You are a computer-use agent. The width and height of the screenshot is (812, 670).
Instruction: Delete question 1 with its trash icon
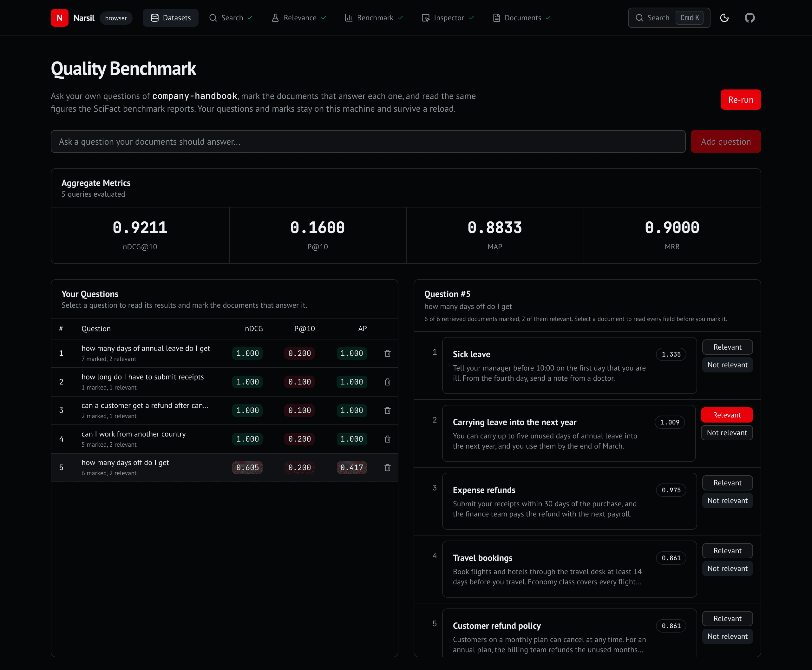[388, 353]
